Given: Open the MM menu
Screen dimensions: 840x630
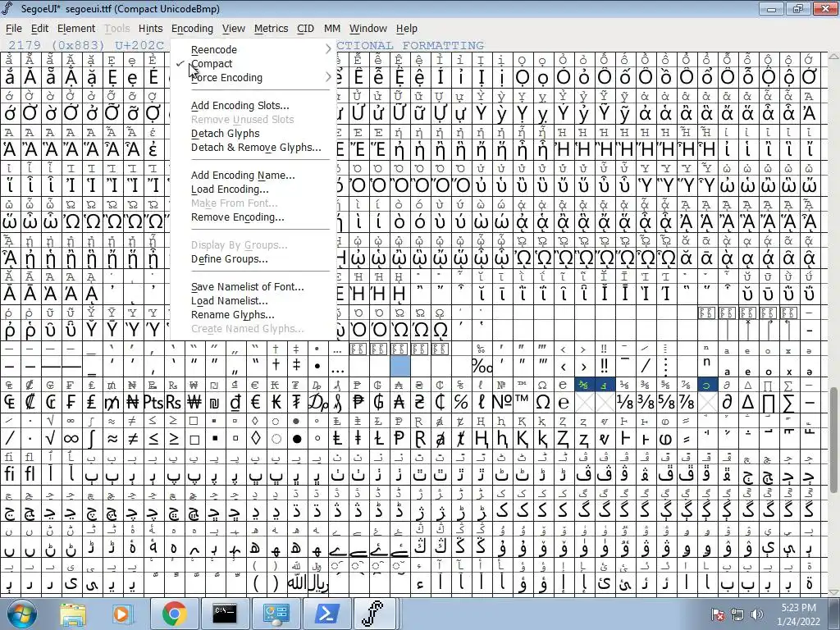Looking at the screenshot, I should (332, 29).
